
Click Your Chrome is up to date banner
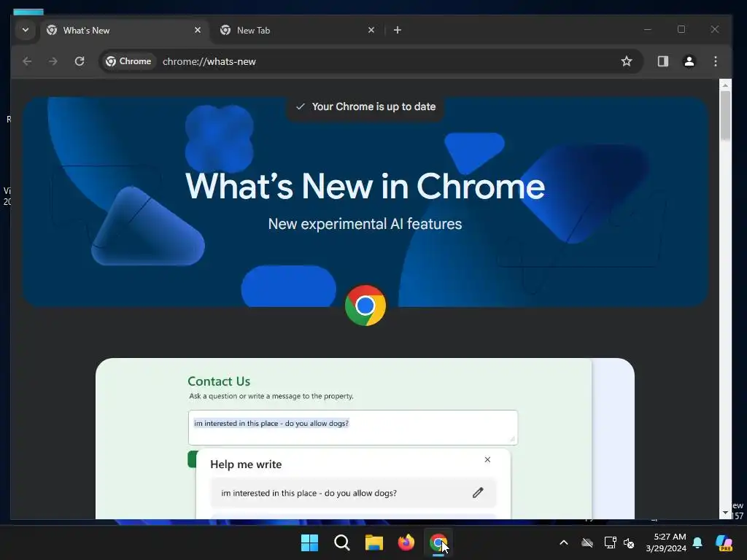[365, 106]
